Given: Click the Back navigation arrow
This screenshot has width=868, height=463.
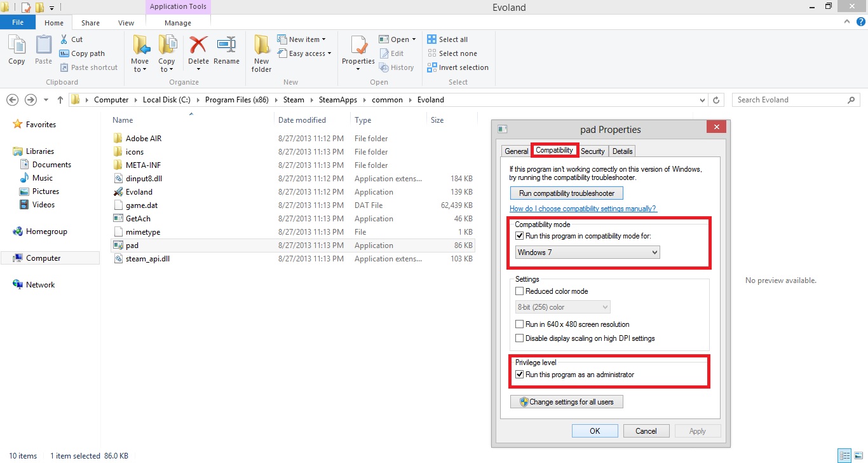Looking at the screenshot, I should click(x=12, y=100).
